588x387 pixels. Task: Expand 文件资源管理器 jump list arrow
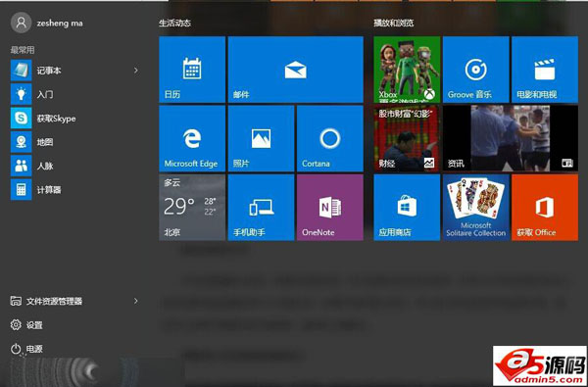point(136,301)
